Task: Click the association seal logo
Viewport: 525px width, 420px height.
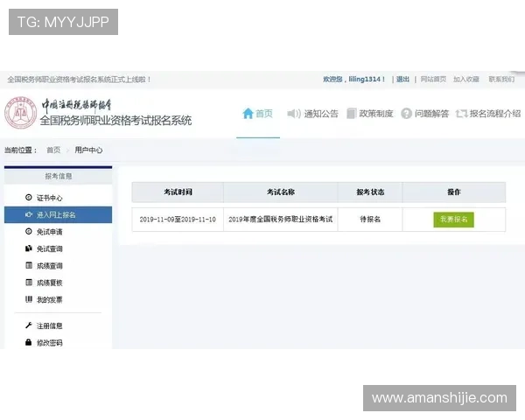Action: coord(20,113)
